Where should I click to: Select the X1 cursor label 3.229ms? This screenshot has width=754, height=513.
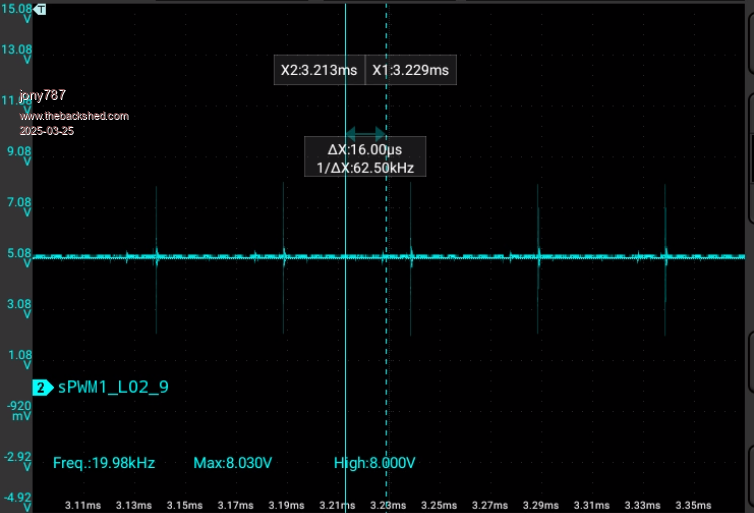point(410,71)
